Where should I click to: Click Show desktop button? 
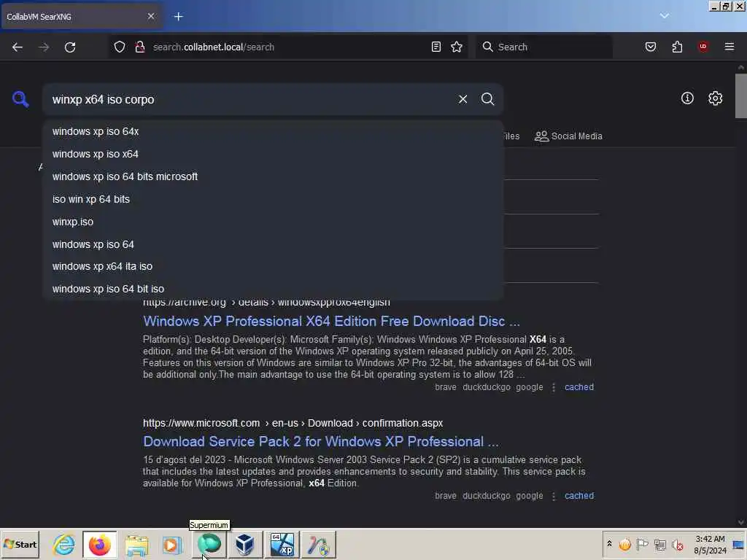[x=739, y=544]
